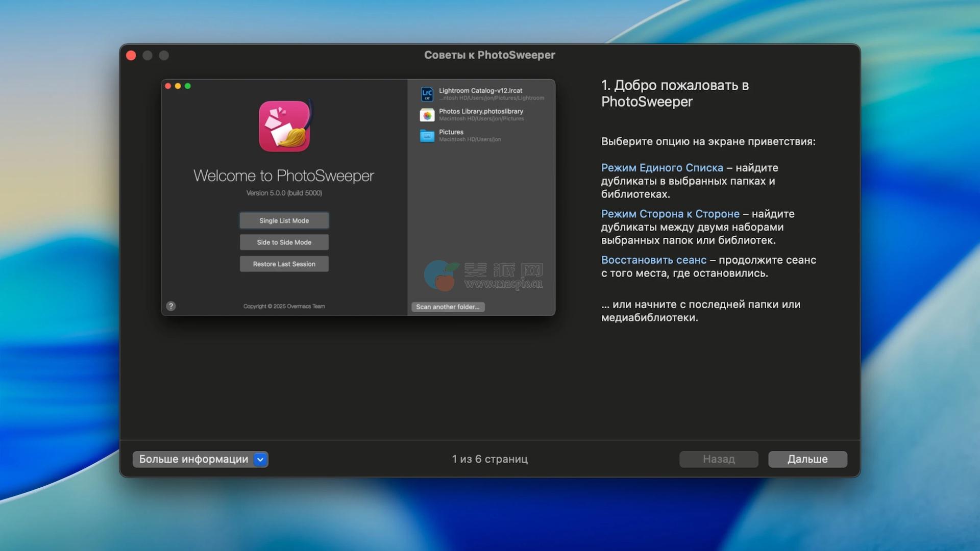This screenshot has height=551, width=980.
Task: Click the Pictures folder icon
Action: click(427, 136)
